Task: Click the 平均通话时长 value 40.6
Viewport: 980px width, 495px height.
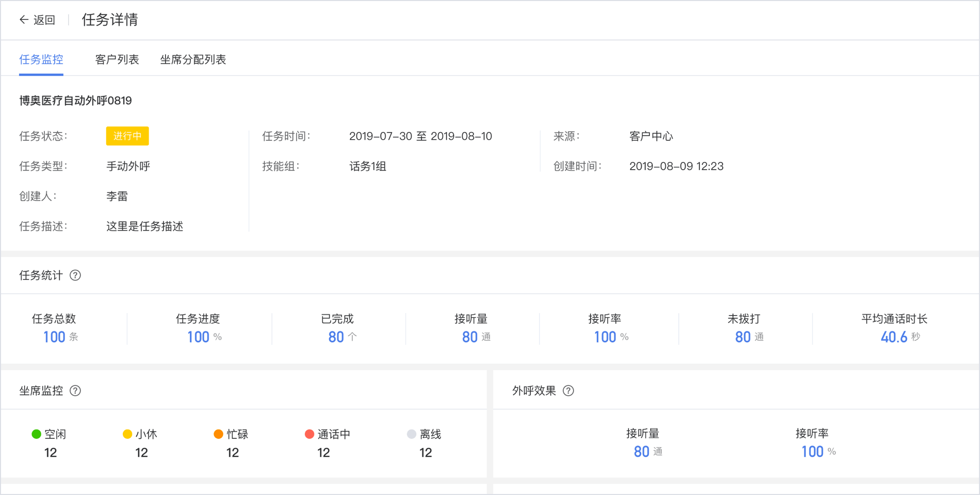Action: (x=894, y=337)
